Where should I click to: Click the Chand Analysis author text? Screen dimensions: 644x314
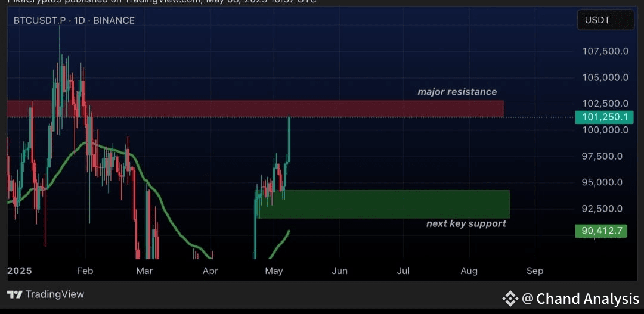click(x=588, y=299)
